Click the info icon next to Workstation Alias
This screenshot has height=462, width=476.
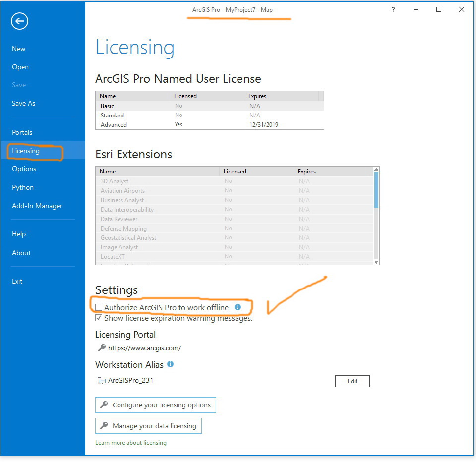(170, 364)
